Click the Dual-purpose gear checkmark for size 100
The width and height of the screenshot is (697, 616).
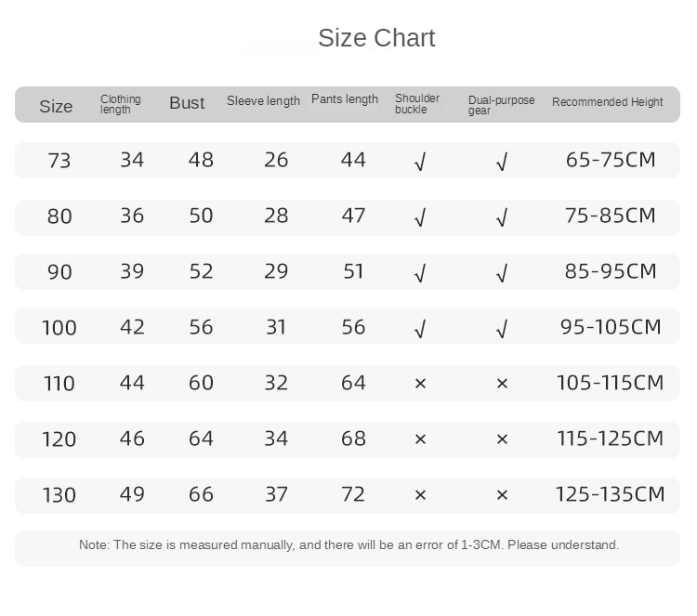coord(502,329)
